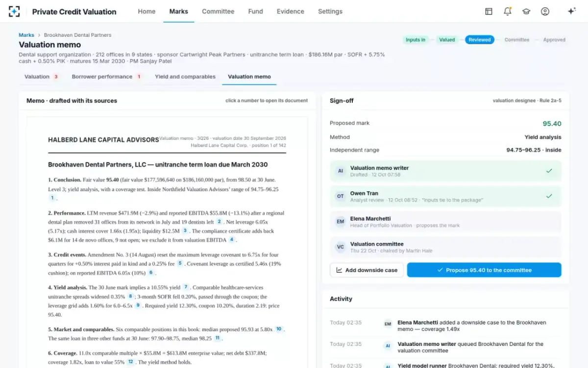Screen dimensions: 588x368
Task: Click the Approved stage in the progress tracker
Action: pyautogui.click(x=554, y=40)
